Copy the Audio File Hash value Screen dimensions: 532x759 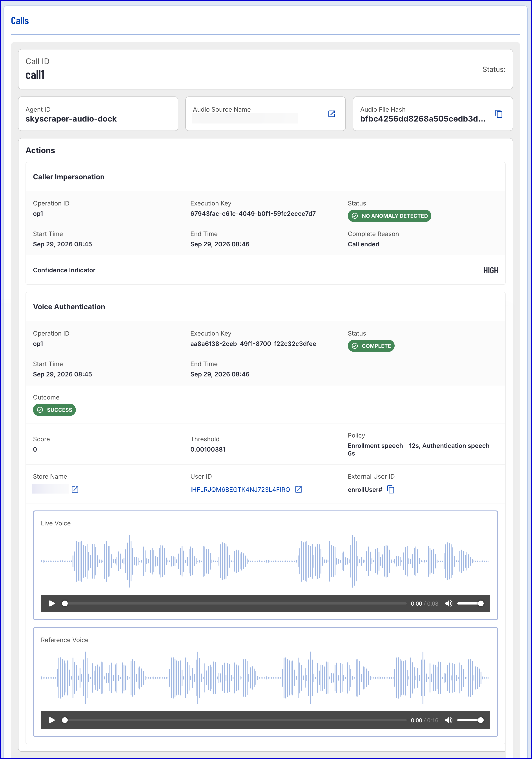pos(499,114)
